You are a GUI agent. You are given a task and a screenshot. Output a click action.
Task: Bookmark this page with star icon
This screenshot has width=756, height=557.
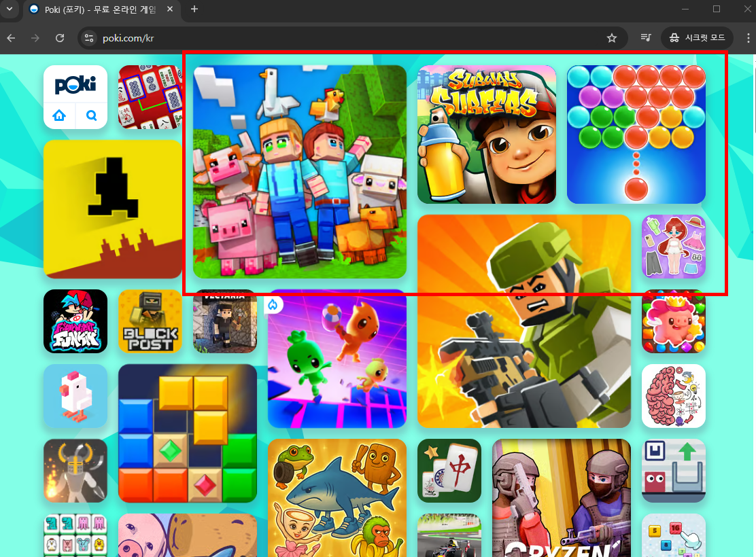tap(612, 38)
